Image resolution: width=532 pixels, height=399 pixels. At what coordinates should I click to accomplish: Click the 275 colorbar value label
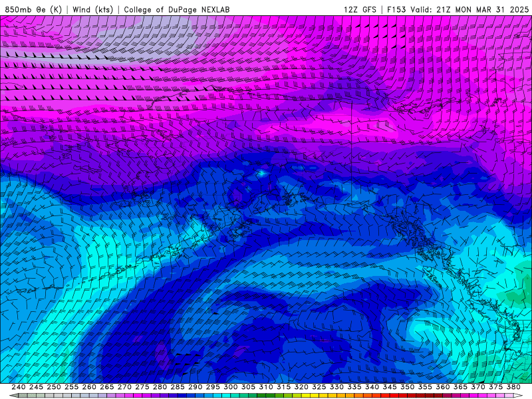[142, 387]
